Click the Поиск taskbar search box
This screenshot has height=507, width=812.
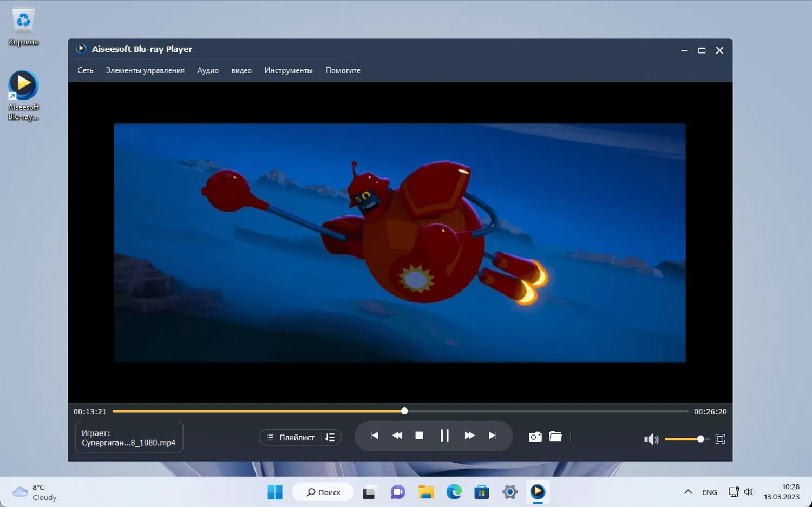click(323, 492)
